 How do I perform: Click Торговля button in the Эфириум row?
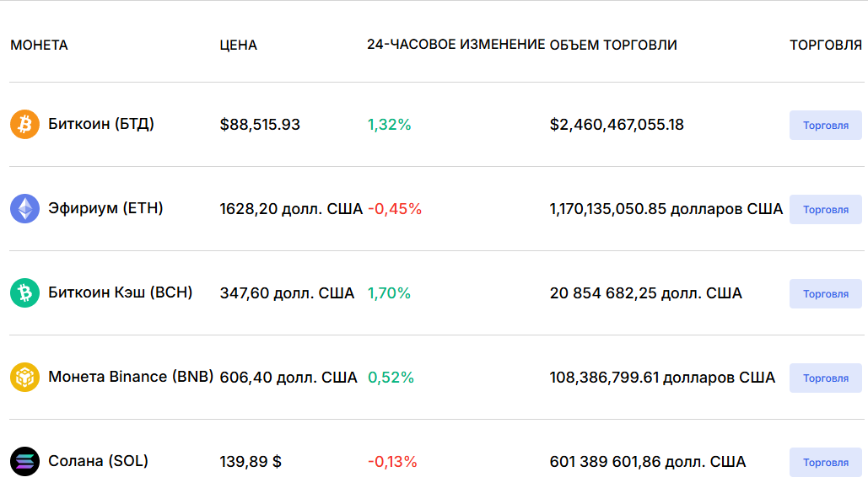(x=825, y=209)
